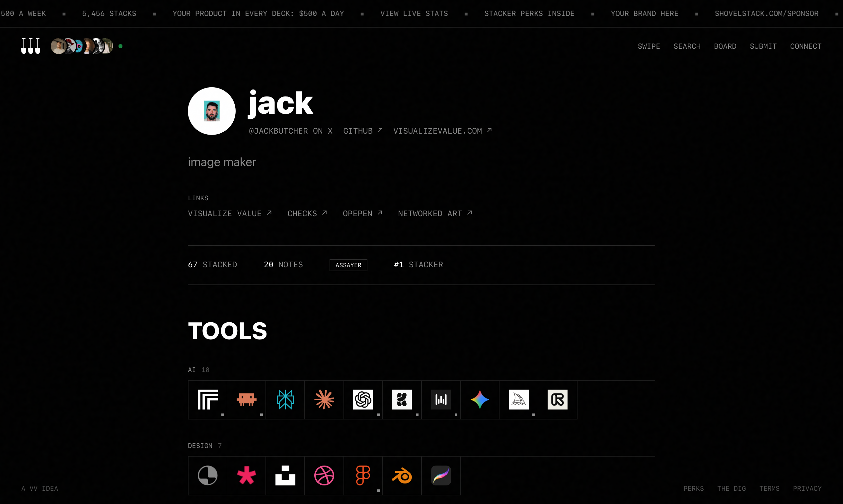This screenshot has width=843, height=504.
Task: Select Submit in the top navigation
Action: tap(763, 46)
